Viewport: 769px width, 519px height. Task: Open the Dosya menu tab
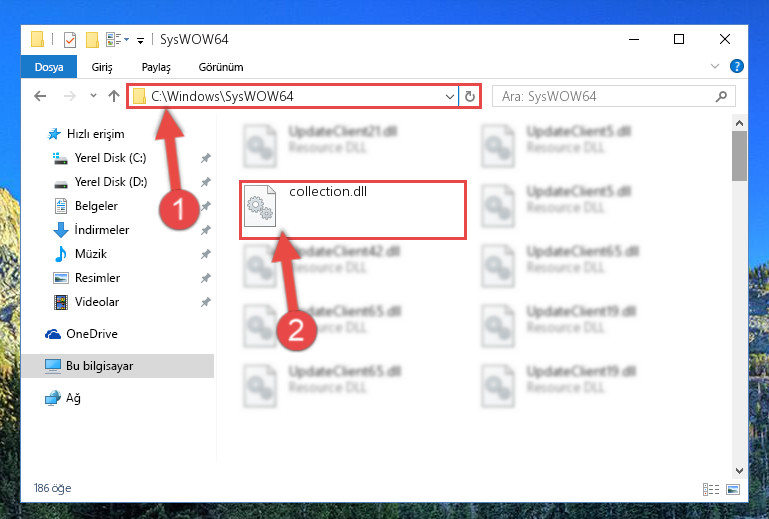point(49,67)
